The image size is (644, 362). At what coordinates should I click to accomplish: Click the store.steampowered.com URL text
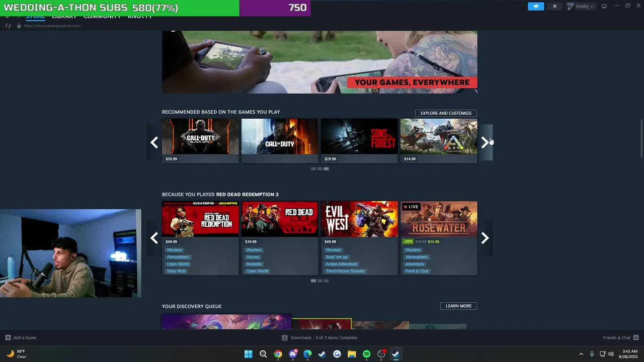click(52, 26)
